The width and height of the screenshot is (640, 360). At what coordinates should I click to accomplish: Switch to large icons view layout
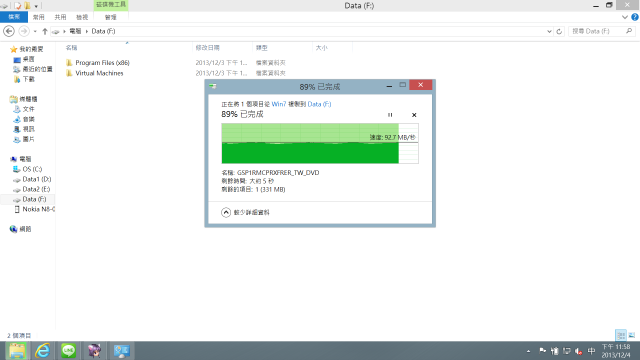click(x=632, y=335)
